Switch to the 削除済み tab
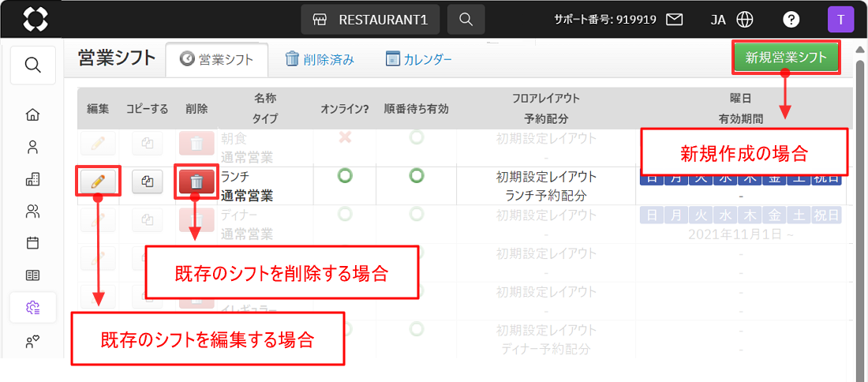The height and width of the screenshot is (382, 868). [320, 59]
